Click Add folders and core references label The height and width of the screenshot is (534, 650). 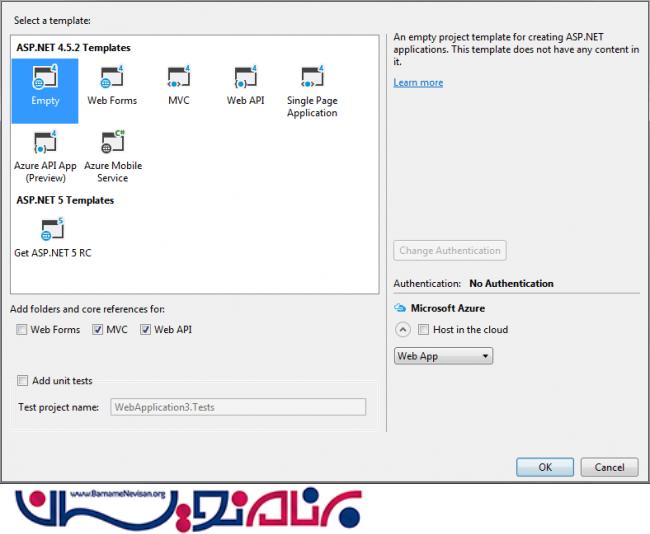coord(87,309)
